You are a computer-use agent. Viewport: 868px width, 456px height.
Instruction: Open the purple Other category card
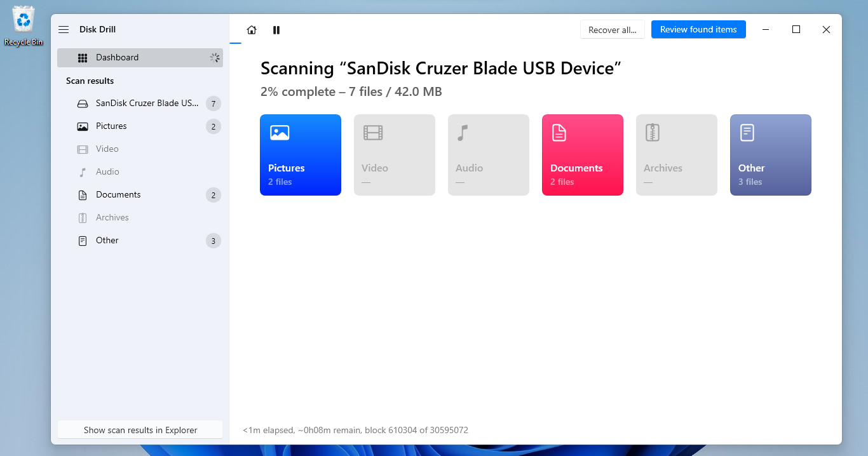click(771, 155)
